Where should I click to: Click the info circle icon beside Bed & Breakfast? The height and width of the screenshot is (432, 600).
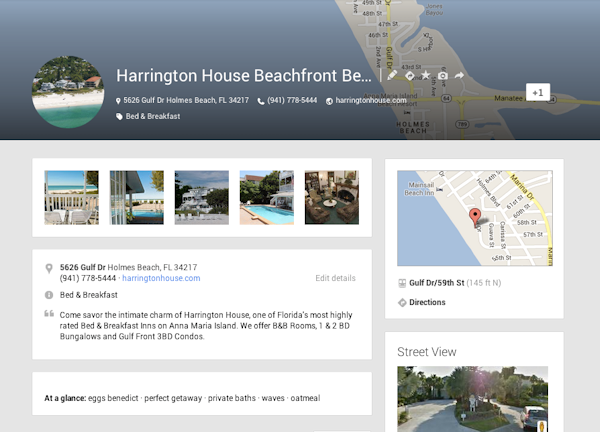pos(49,295)
